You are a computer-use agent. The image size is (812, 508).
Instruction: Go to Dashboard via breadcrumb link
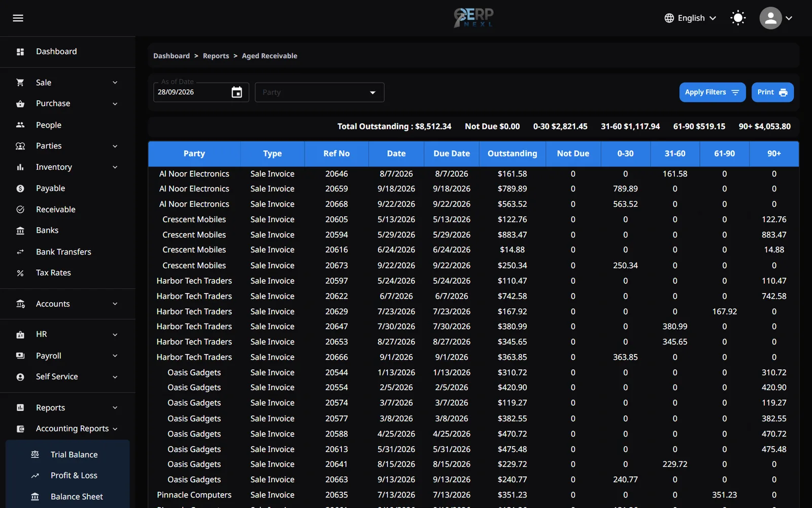click(172, 56)
